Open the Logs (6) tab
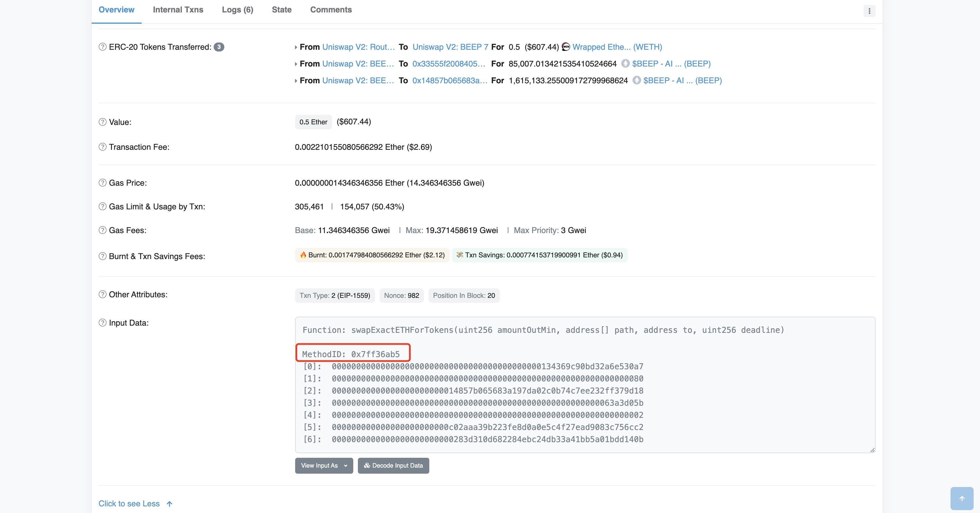Viewport: 980px width, 513px height. coord(237,10)
